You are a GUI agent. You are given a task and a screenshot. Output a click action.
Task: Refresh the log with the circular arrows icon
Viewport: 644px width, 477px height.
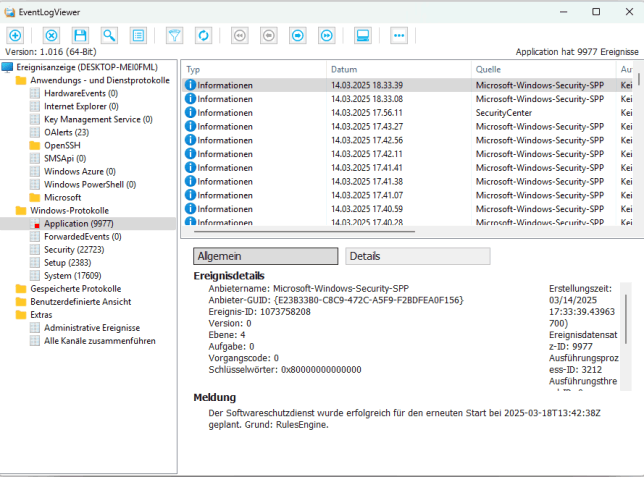tap(203, 35)
